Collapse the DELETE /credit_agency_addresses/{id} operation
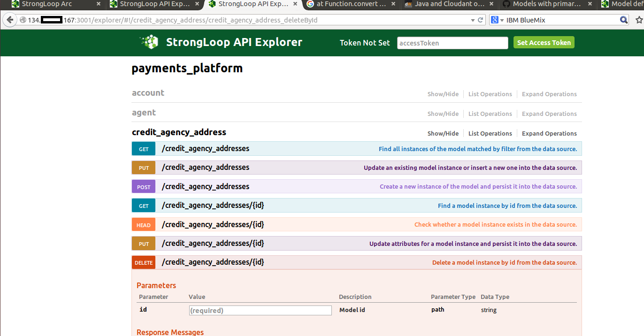The image size is (644, 336). (213, 262)
